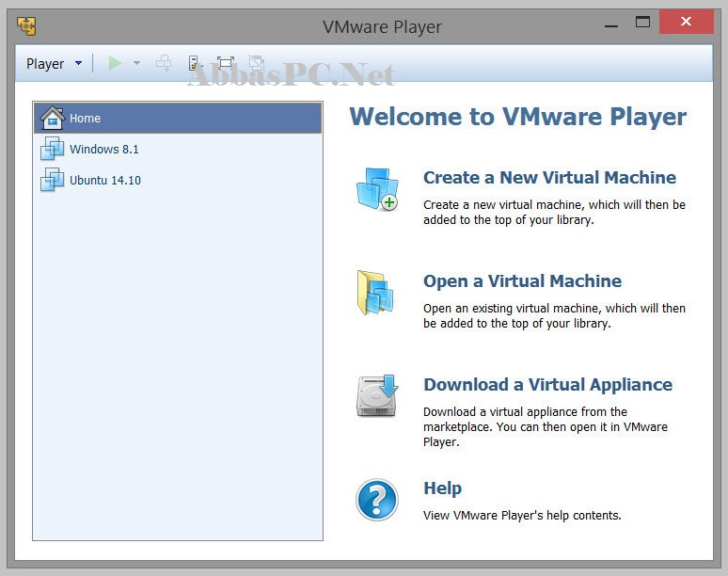Expand the Player menu dropdown arrow

tap(78, 63)
